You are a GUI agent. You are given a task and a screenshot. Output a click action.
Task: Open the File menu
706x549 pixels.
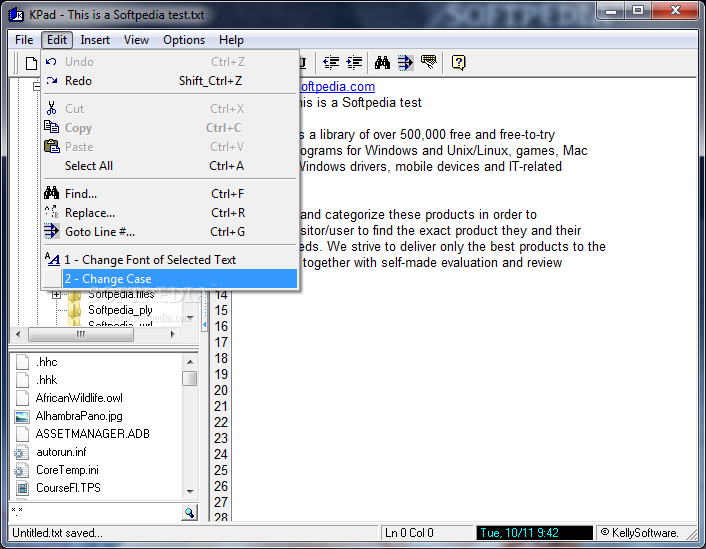point(24,40)
